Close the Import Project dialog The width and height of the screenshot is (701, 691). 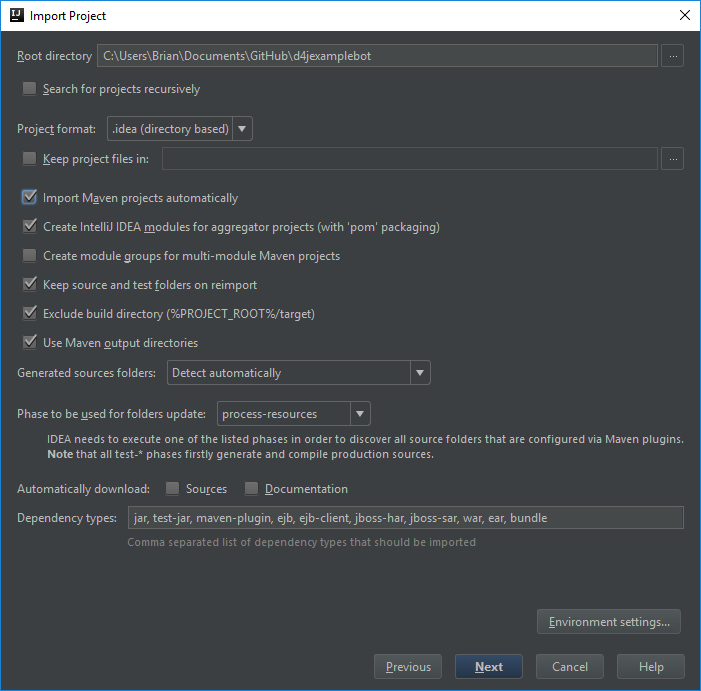click(x=684, y=15)
